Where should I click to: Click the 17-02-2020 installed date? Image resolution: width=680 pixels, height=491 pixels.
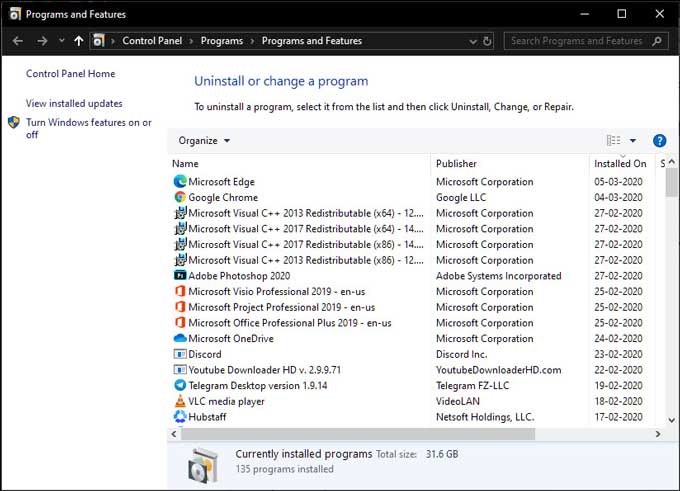[618, 417]
